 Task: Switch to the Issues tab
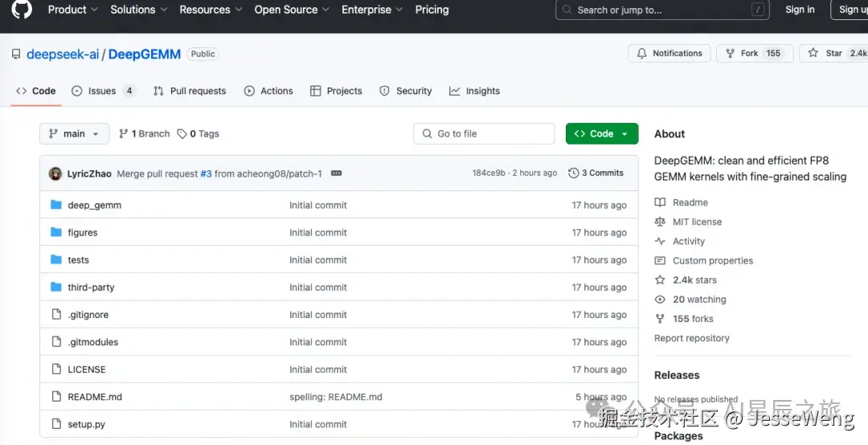[x=104, y=91]
